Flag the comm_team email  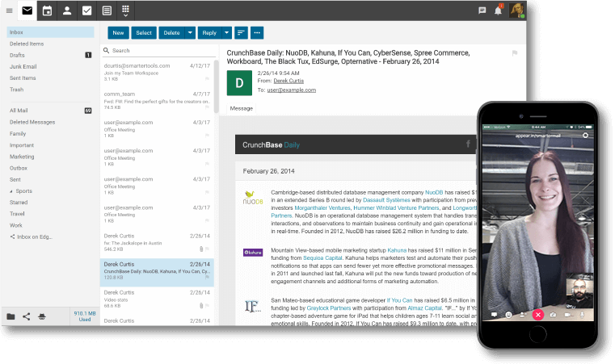[x=207, y=107]
